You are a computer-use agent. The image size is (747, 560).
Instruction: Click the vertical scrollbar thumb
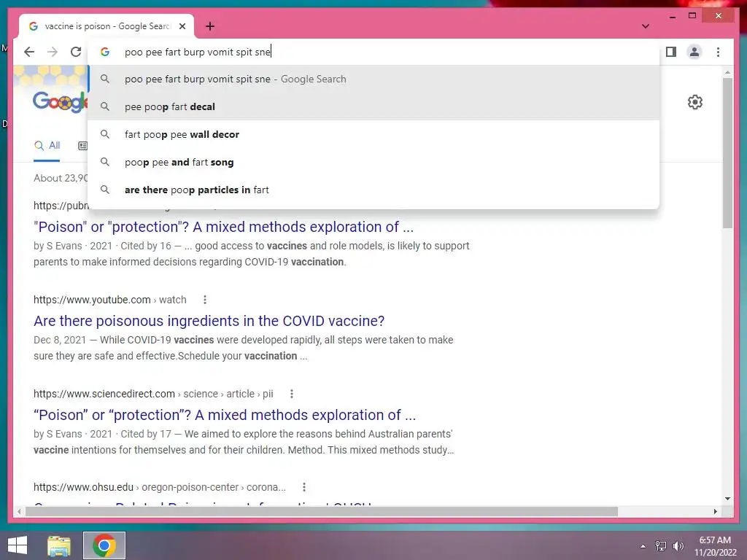[x=727, y=153]
